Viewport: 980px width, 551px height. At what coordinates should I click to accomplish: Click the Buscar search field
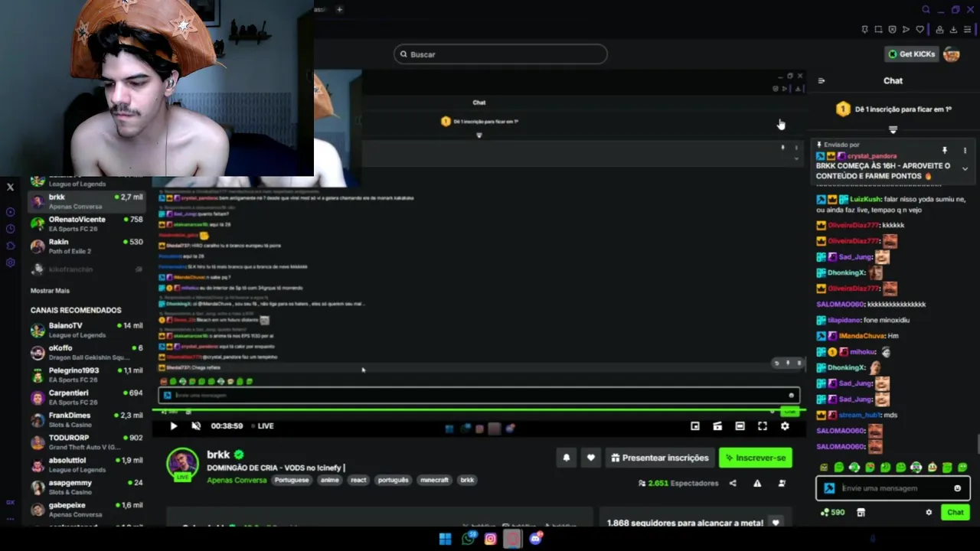[x=501, y=54]
